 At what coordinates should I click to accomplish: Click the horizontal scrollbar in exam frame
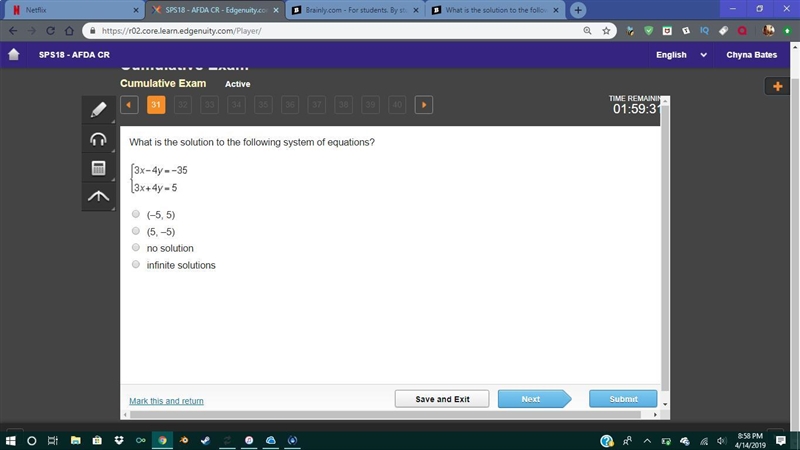point(385,415)
